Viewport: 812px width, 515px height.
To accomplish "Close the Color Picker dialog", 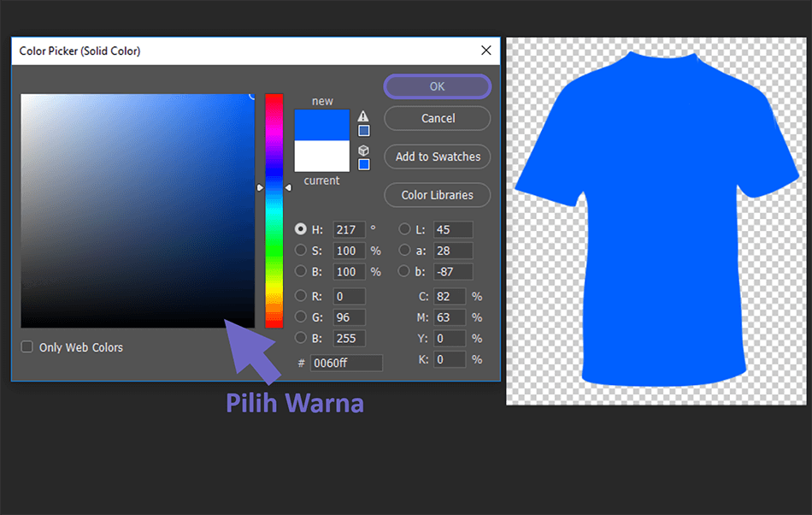I will 485,50.
